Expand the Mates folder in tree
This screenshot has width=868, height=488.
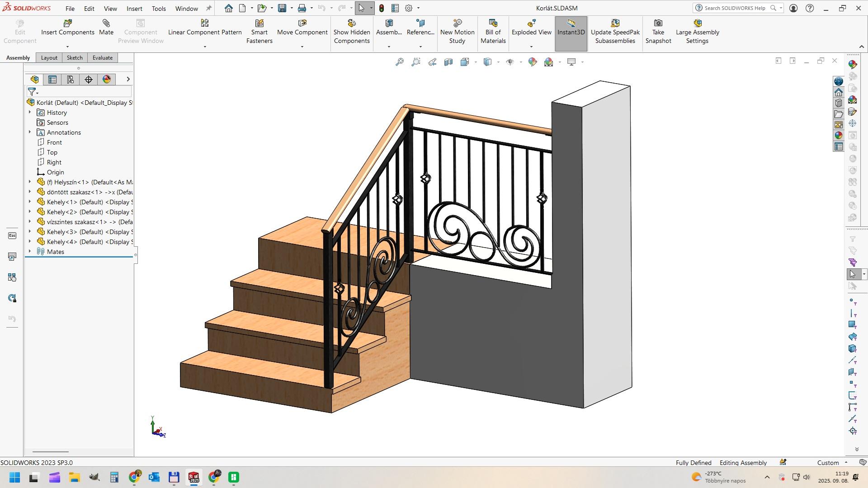[x=30, y=252]
